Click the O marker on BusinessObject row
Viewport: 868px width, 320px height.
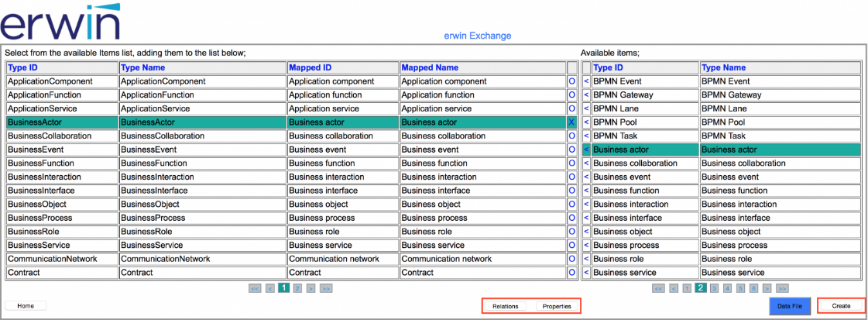(572, 205)
